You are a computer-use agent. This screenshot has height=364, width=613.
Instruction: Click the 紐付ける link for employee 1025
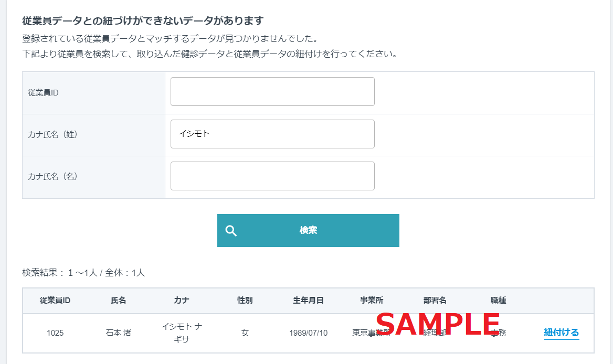(x=561, y=332)
